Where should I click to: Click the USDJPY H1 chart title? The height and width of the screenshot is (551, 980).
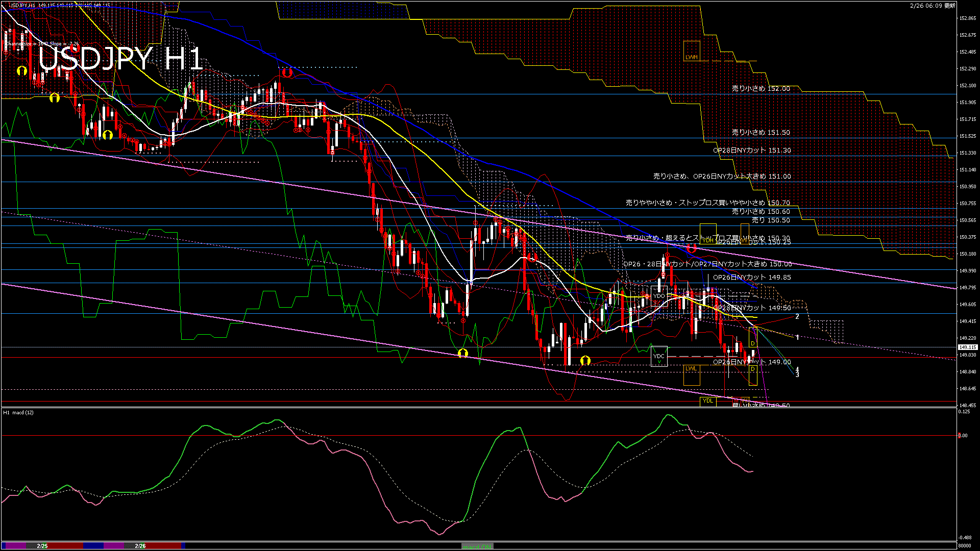[x=120, y=58]
